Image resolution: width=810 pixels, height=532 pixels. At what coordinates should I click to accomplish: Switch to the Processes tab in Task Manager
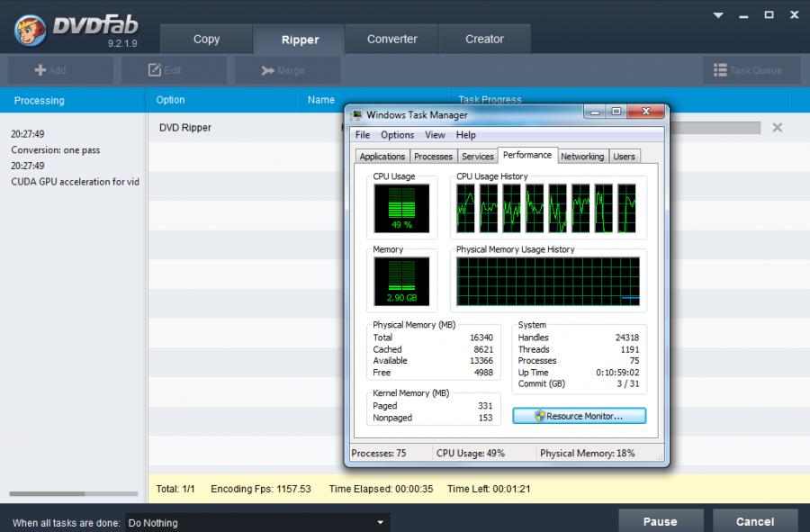(x=433, y=157)
